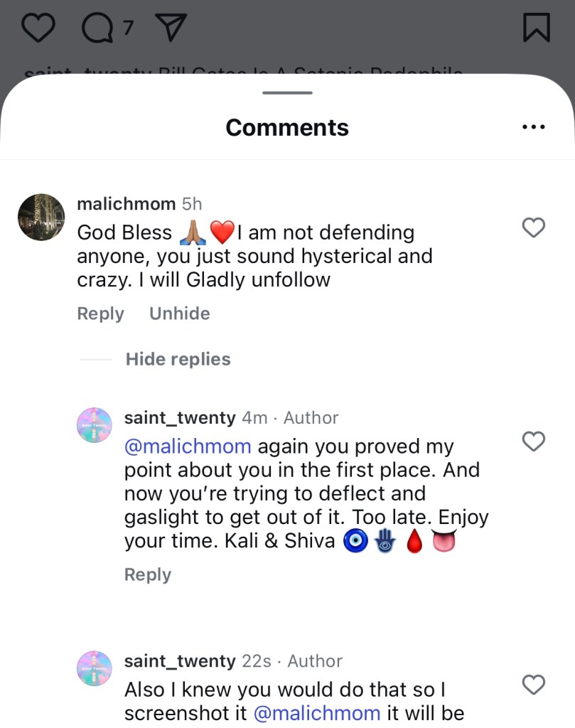Reply to saint_twenty's Kali & Shiva comment
575x728 pixels.
[148, 574]
